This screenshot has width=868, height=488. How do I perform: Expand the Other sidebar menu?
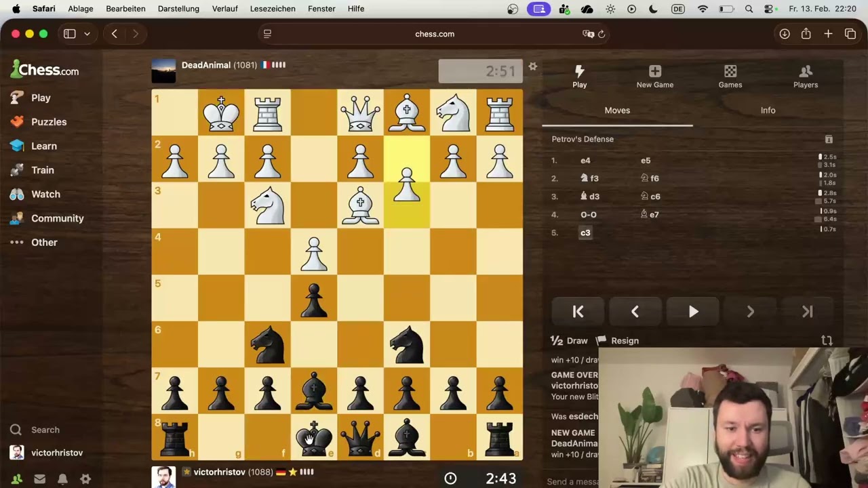click(x=34, y=242)
